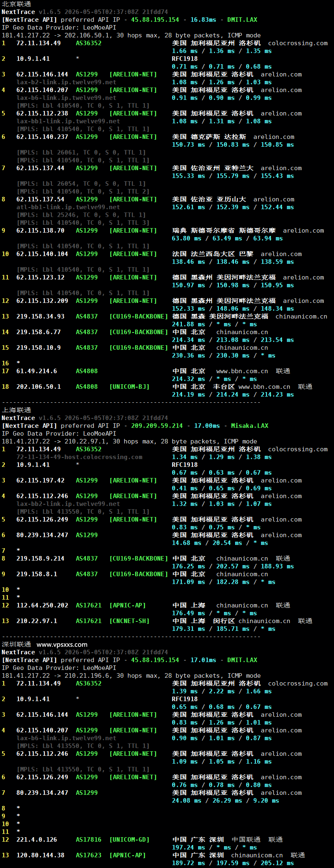The image size is (334, 868).
Task: Select latency '241.88 ms / * ms / * ms'
Action: click(x=214, y=324)
